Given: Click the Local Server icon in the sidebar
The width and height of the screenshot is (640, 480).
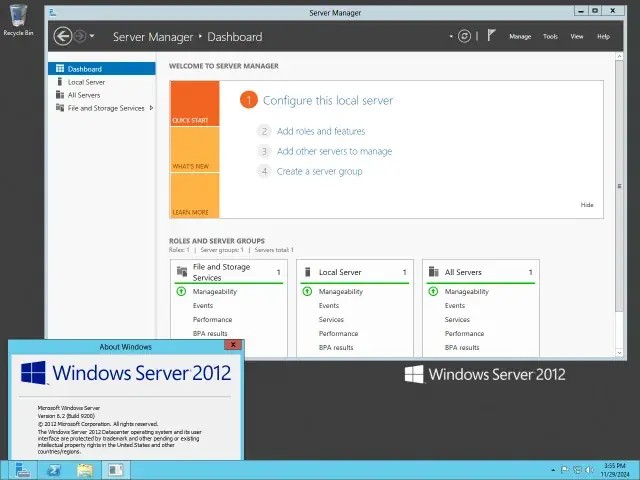Looking at the screenshot, I should [x=60, y=82].
